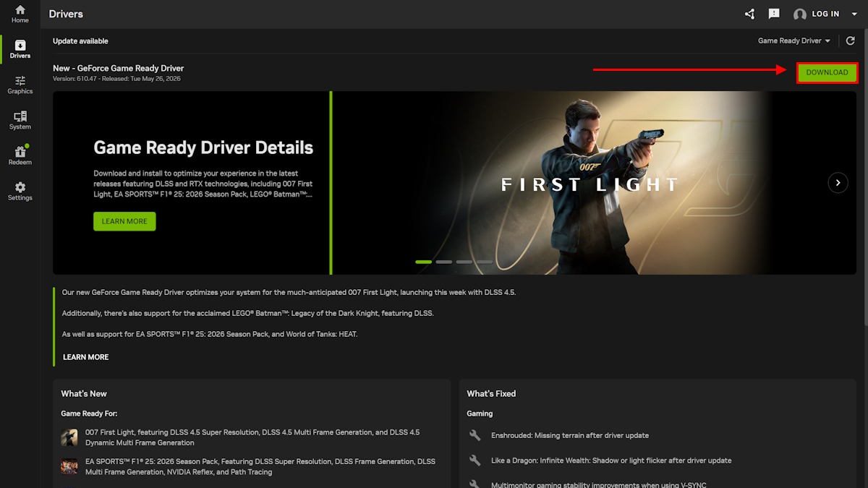Click the First Light banner image
This screenshot has height=488, width=868.
593,183
